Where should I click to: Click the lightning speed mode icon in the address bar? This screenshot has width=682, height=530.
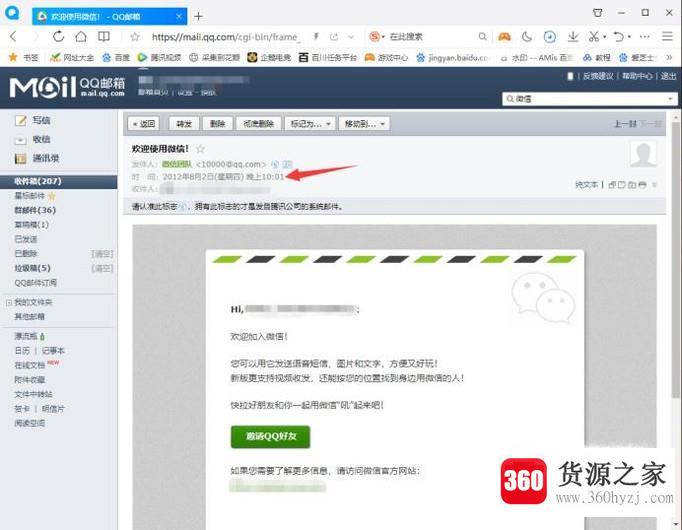pos(316,37)
